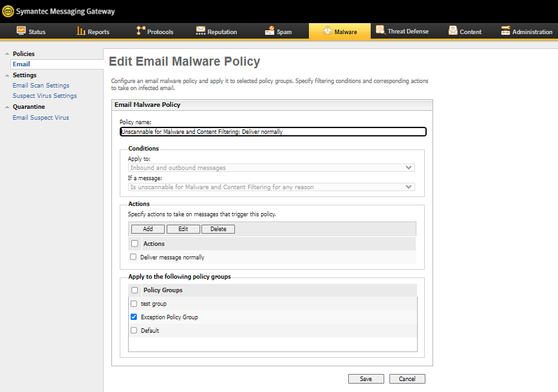This screenshot has width=558, height=392.
Task: Click the Status monitor icon
Action: tap(21, 31)
